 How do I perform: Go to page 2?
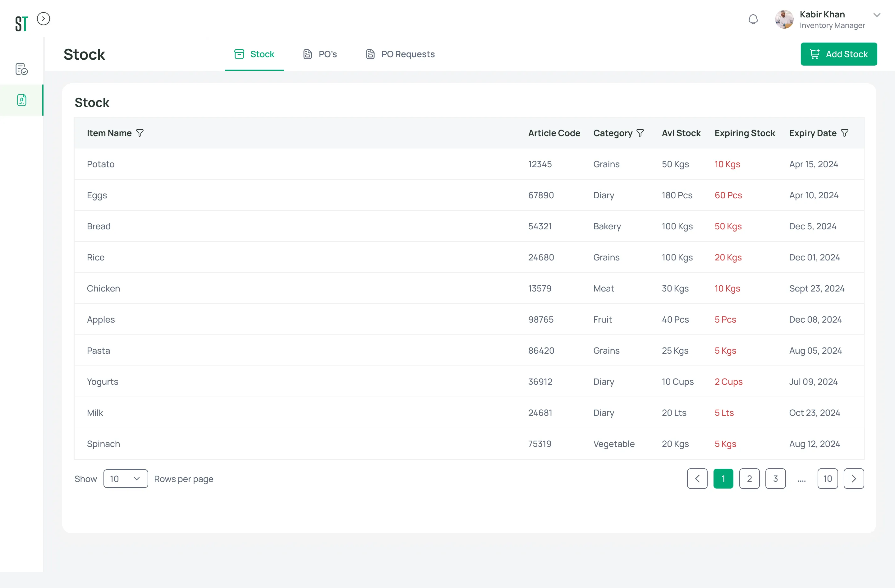749,479
